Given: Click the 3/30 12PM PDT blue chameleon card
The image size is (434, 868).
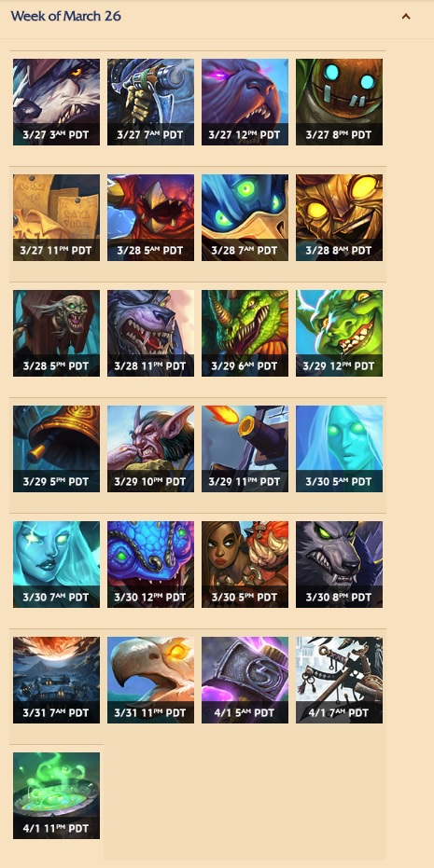Looking at the screenshot, I should (x=151, y=565).
